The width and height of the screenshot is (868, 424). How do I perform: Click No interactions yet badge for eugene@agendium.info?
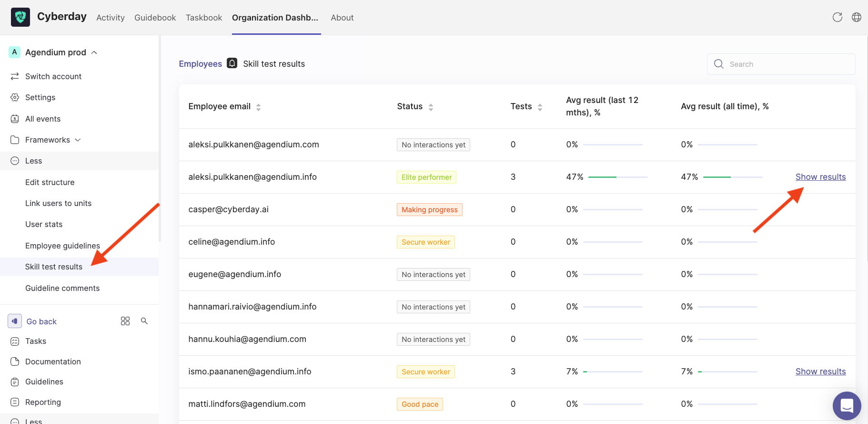click(434, 275)
